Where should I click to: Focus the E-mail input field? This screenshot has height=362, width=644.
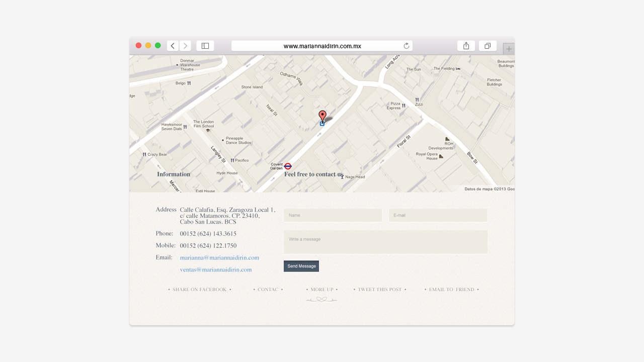[438, 215]
